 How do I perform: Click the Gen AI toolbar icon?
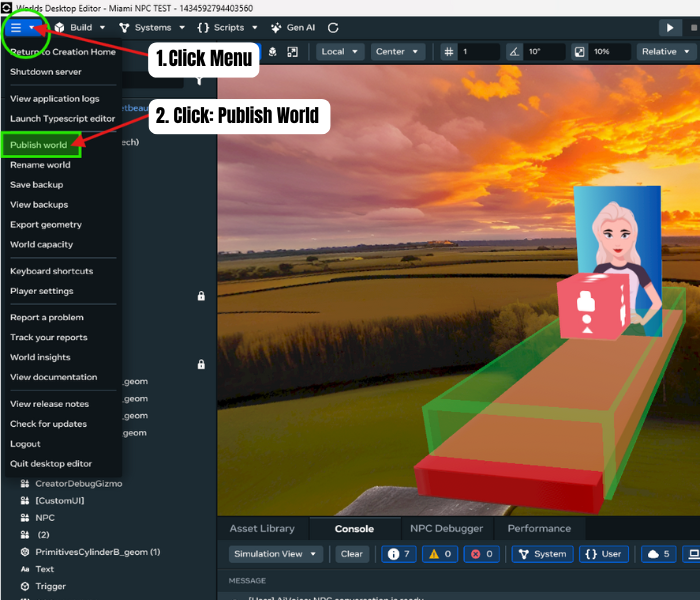pyautogui.click(x=276, y=27)
